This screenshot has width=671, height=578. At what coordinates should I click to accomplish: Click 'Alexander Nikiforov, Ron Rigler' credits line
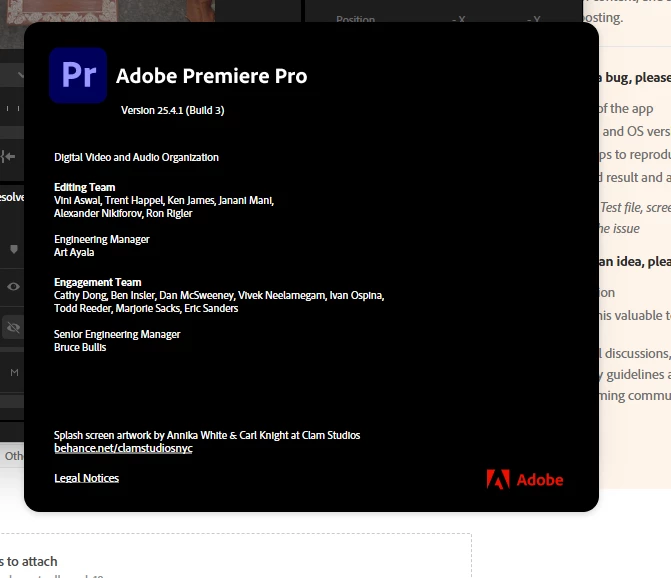pyautogui.click(x=123, y=213)
